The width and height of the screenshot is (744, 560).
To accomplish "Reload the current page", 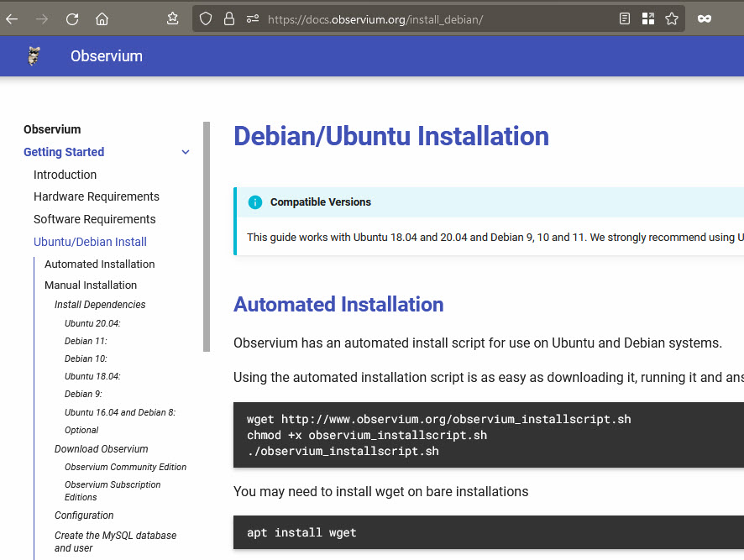I will [x=72, y=18].
